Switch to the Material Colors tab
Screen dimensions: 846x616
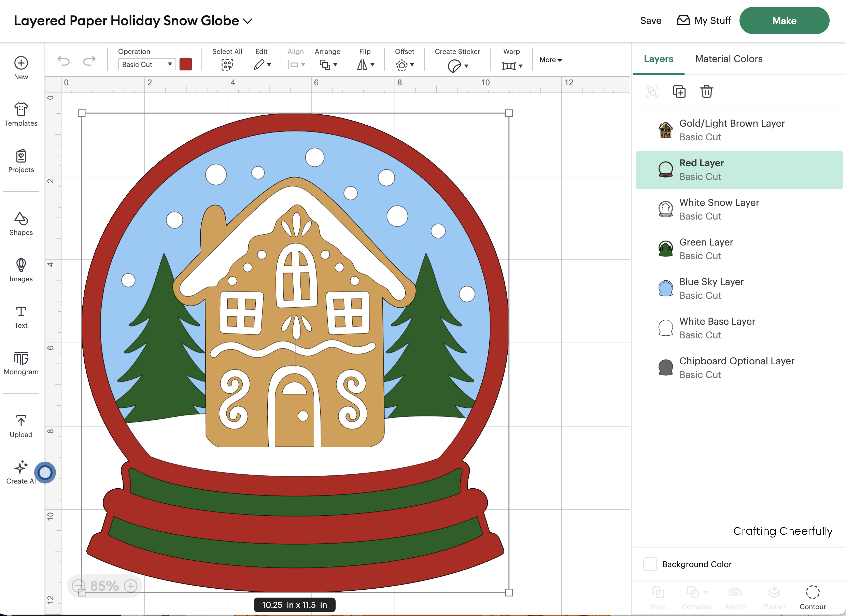pos(729,59)
